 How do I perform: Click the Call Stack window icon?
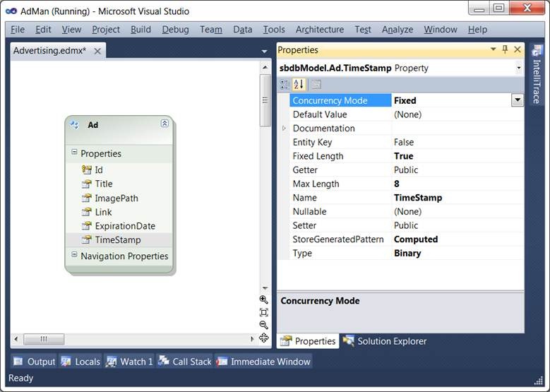coord(164,361)
